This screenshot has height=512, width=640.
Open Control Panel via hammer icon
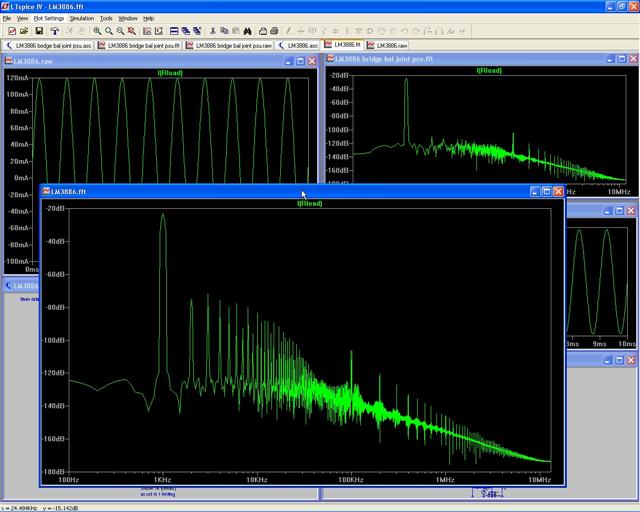click(x=55, y=31)
